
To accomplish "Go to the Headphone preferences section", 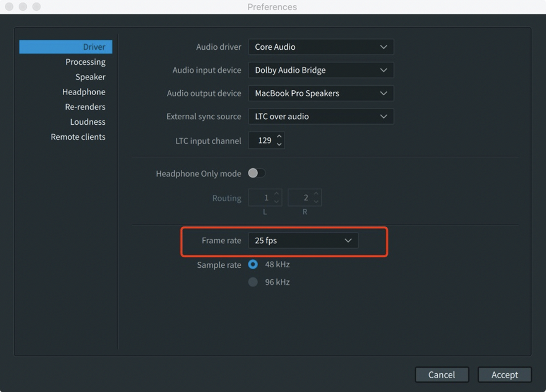I will 84,92.
